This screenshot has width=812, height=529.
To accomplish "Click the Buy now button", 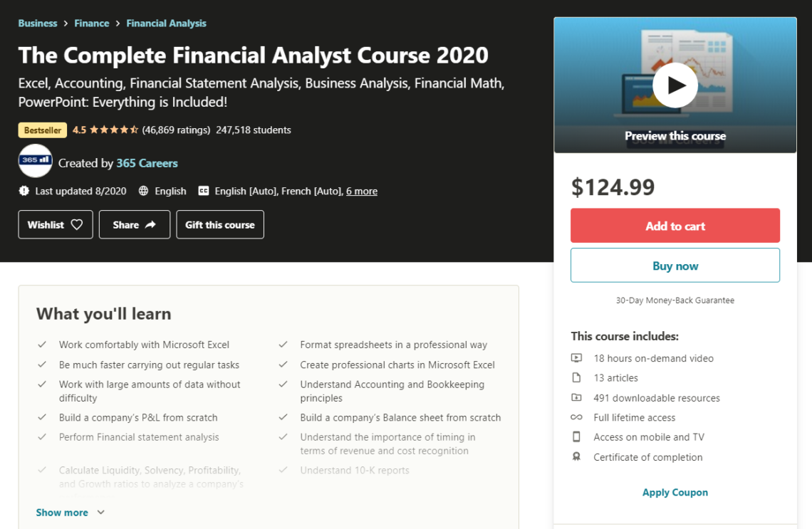I will pos(675,265).
